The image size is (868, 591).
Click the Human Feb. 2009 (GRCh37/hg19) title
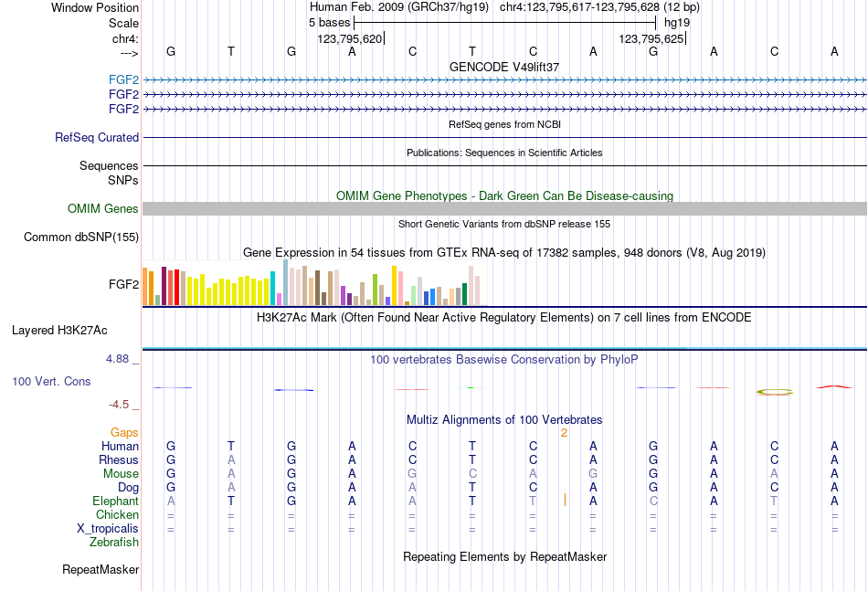point(399,7)
